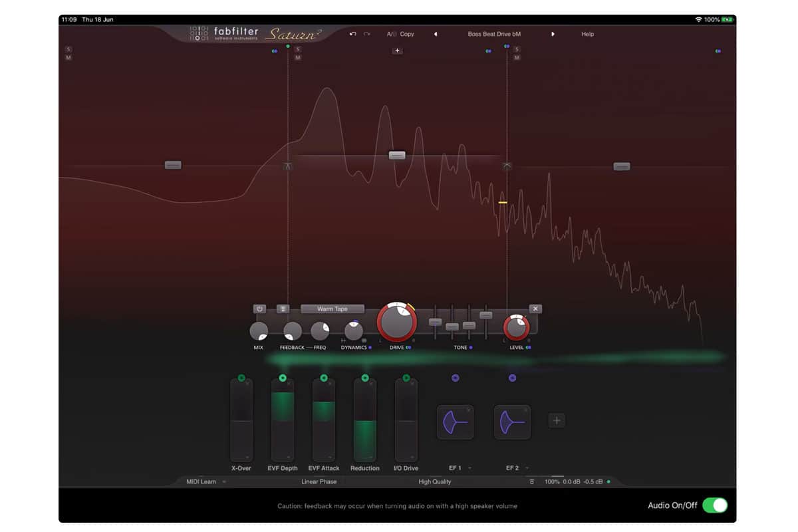798x532 pixels.
Task: Click the Reduction modulation slider
Action: point(365,420)
